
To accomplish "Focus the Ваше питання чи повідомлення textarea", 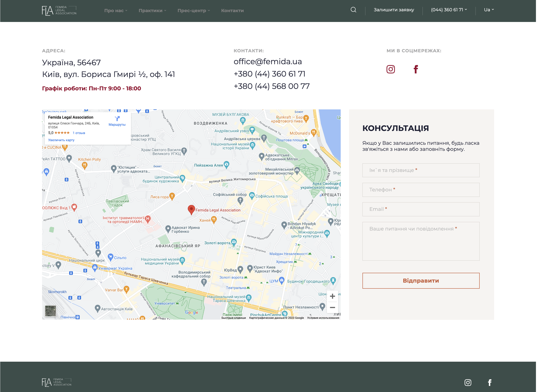I will pyautogui.click(x=421, y=241).
